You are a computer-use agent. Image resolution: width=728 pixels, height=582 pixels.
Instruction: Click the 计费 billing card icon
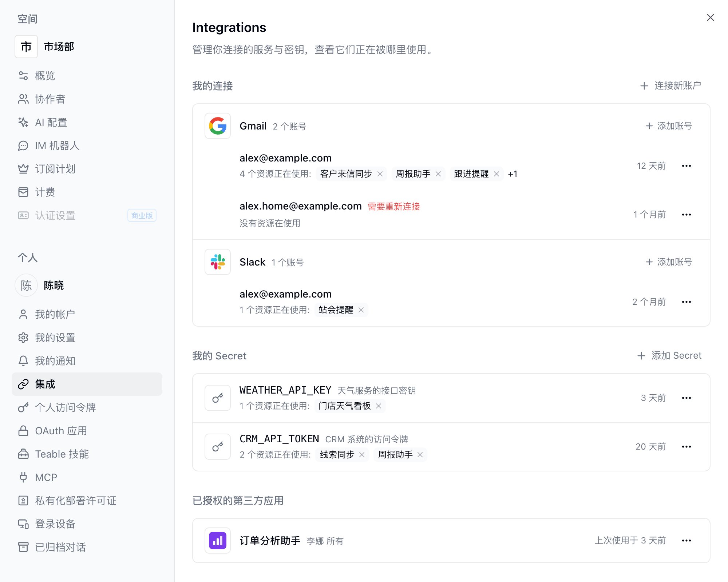(23, 192)
